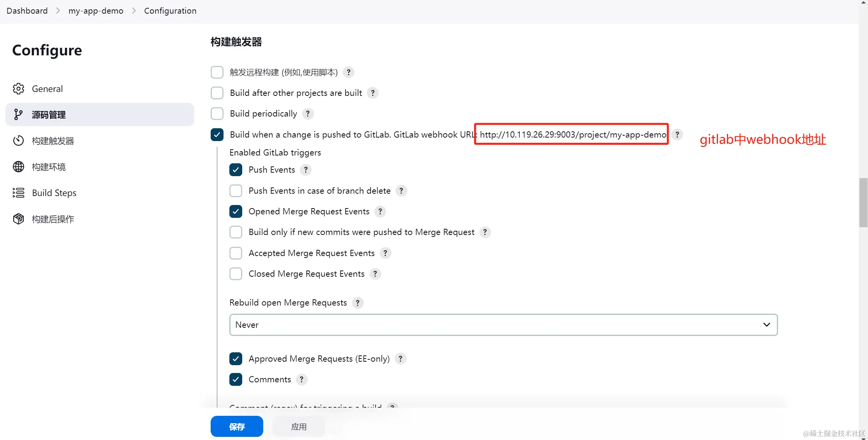
Task: Open Configuration breadcrumb link
Action: [170, 11]
